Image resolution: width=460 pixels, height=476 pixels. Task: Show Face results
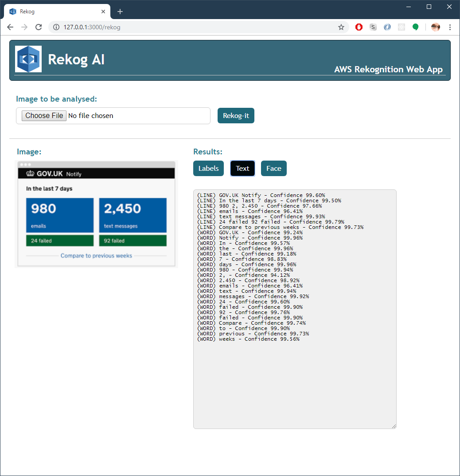click(x=274, y=169)
